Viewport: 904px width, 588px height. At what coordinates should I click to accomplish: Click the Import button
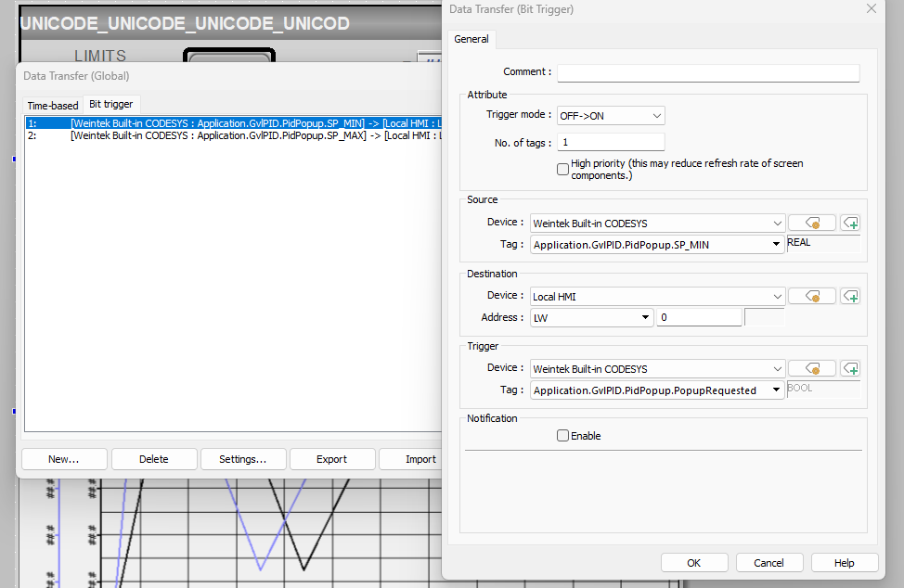[411, 460]
